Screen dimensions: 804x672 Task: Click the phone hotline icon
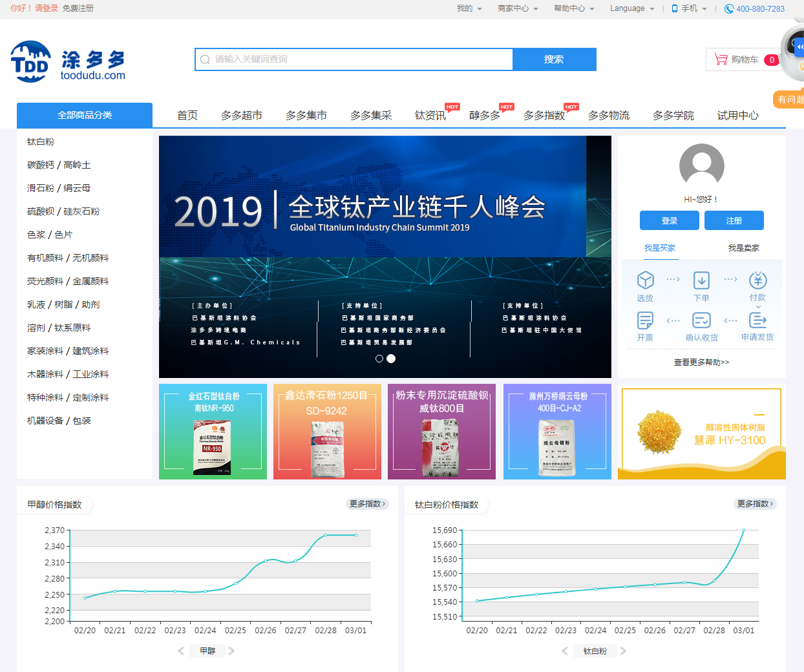729,8
